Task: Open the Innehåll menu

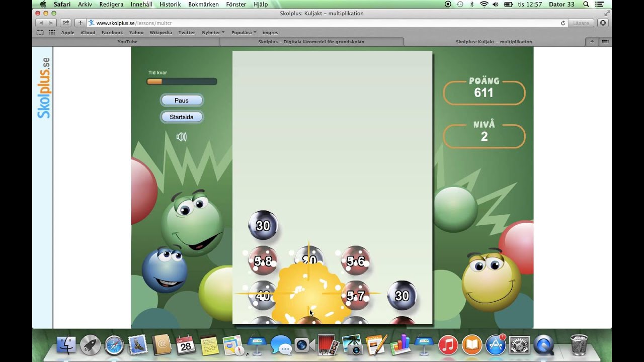Action: coord(141,4)
